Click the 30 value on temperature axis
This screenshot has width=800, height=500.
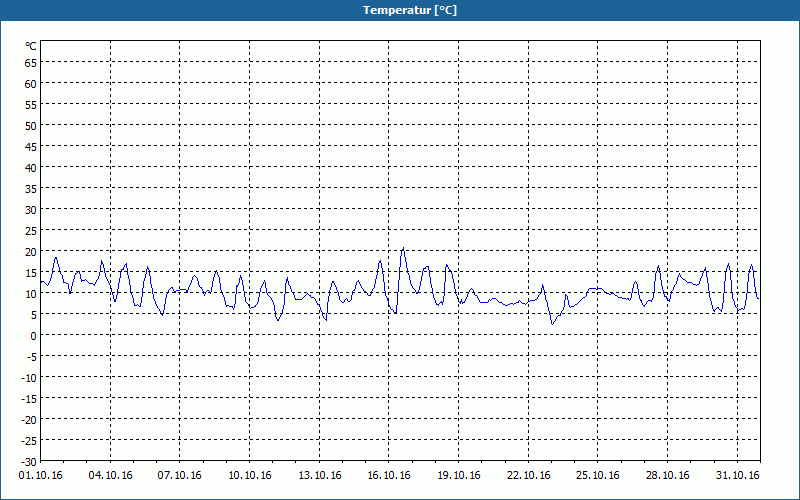31,210
